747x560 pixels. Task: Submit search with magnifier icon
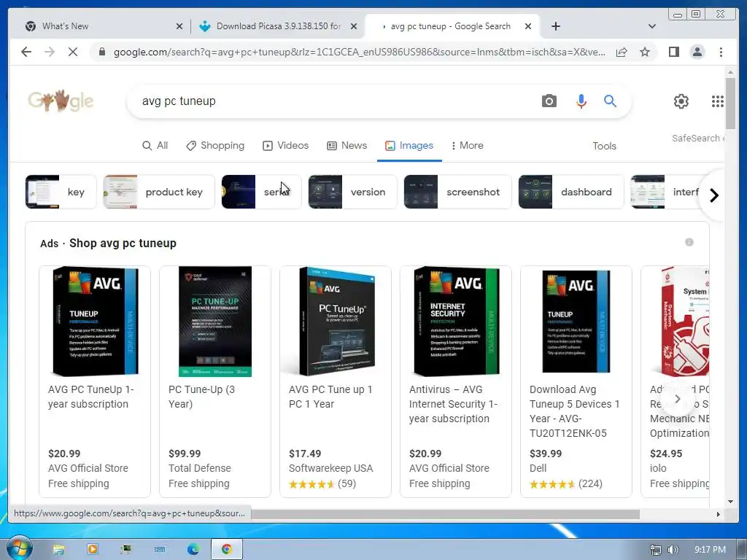tap(610, 101)
